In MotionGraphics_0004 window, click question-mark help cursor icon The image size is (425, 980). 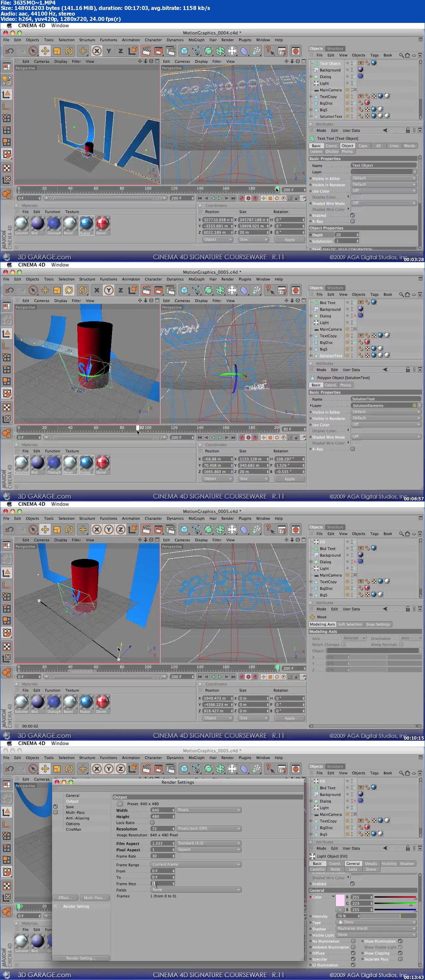(x=270, y=51)
